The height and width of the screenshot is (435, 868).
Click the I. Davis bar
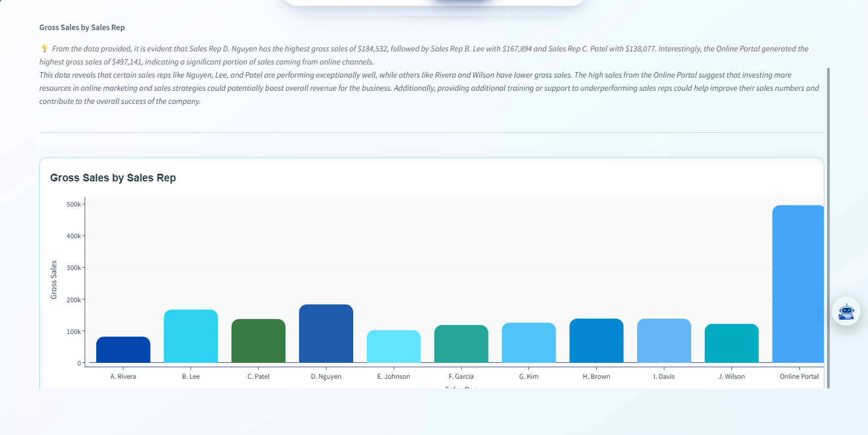[664, 340]
